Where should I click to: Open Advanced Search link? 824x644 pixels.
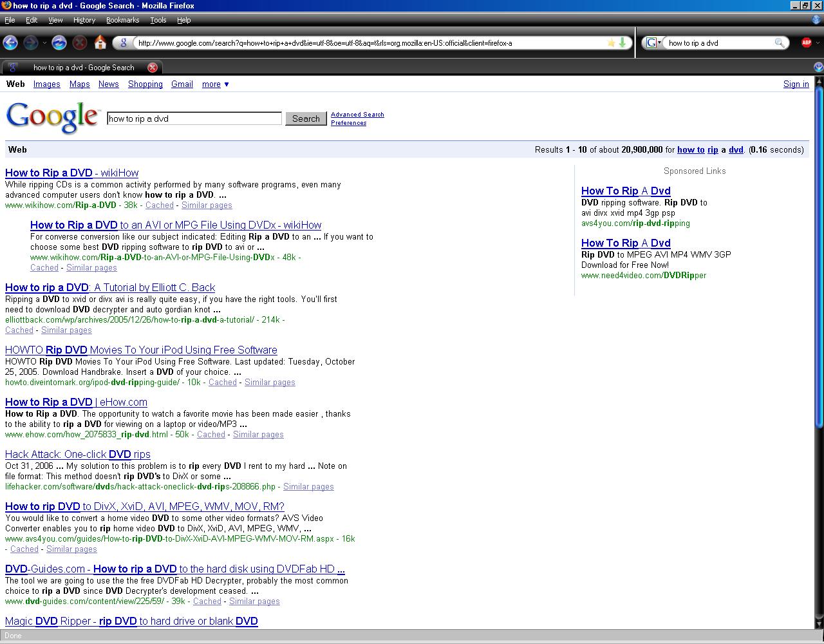(357, 115)
